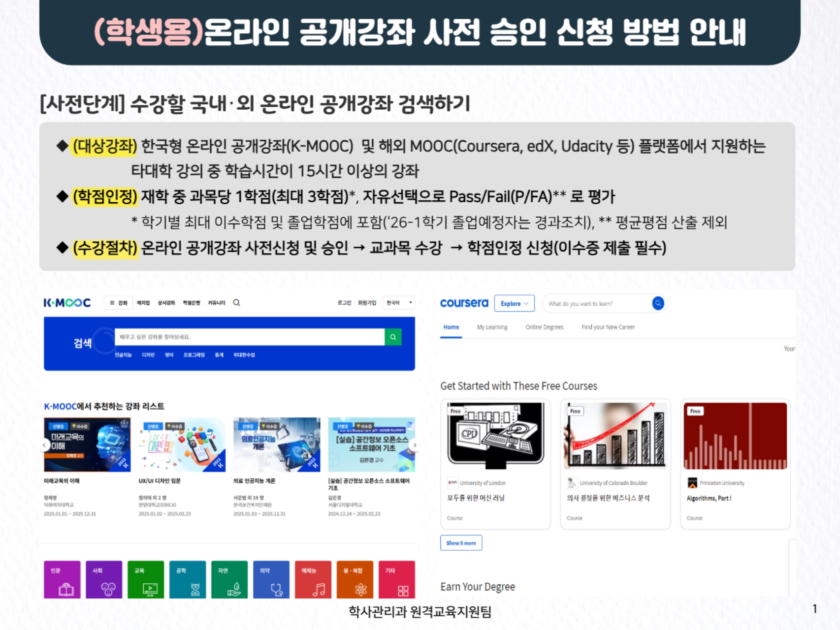
Task: Expand the 강좌 hamburger menu
Action: coord(118,303)
